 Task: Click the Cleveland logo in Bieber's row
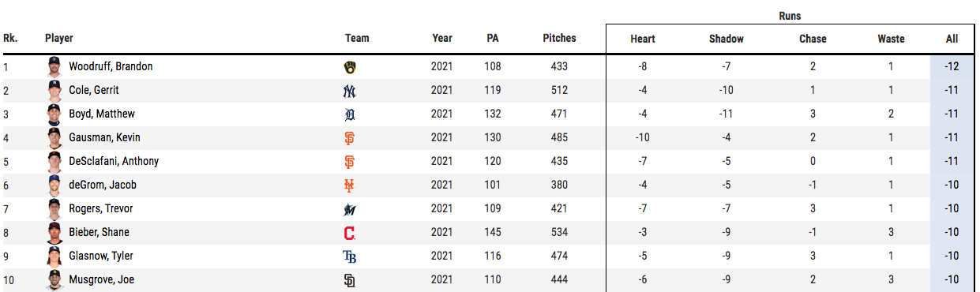click(x=350, y=233)
